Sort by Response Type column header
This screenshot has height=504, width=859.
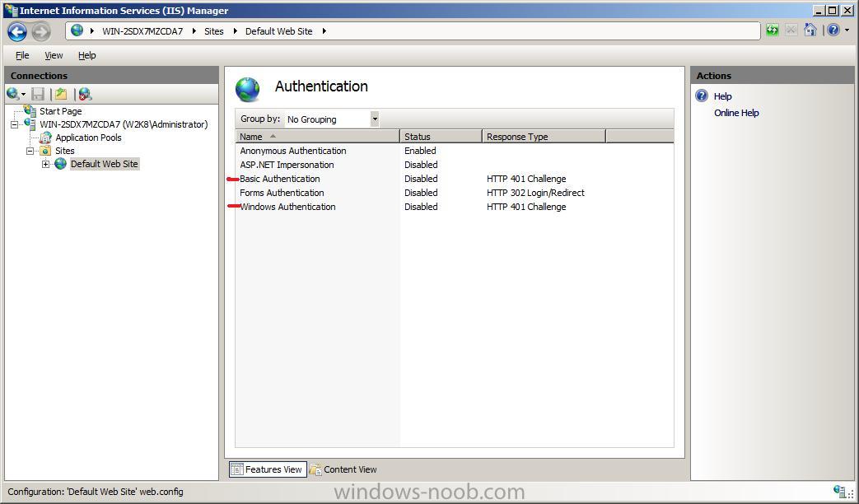point(544,137)
